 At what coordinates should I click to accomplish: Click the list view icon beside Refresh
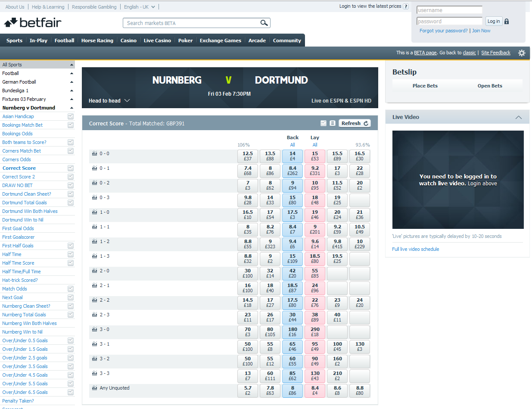[x=332, y=123]
